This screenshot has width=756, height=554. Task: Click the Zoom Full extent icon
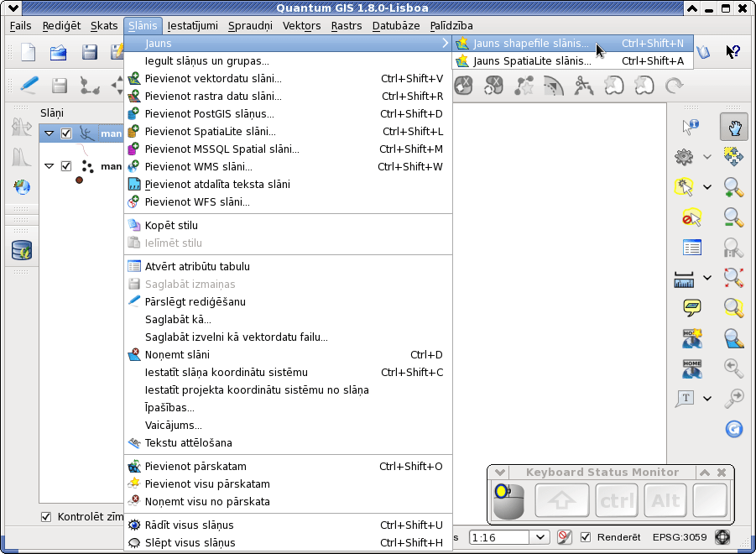coord(733,278)
